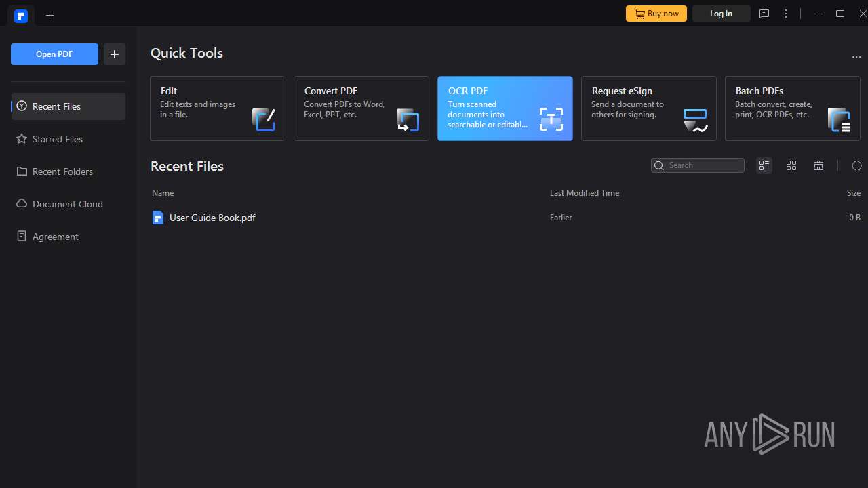The width and height of the screenshot is (868, 488).
Task: Open the Convert PDF tool card
Action: pos(361,108)
